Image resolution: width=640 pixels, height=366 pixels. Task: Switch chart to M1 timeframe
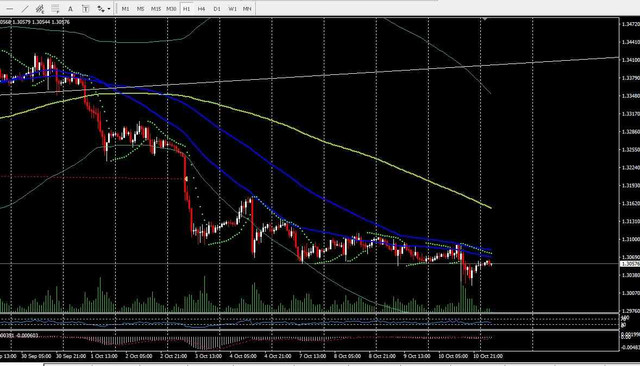click(125, 9)
